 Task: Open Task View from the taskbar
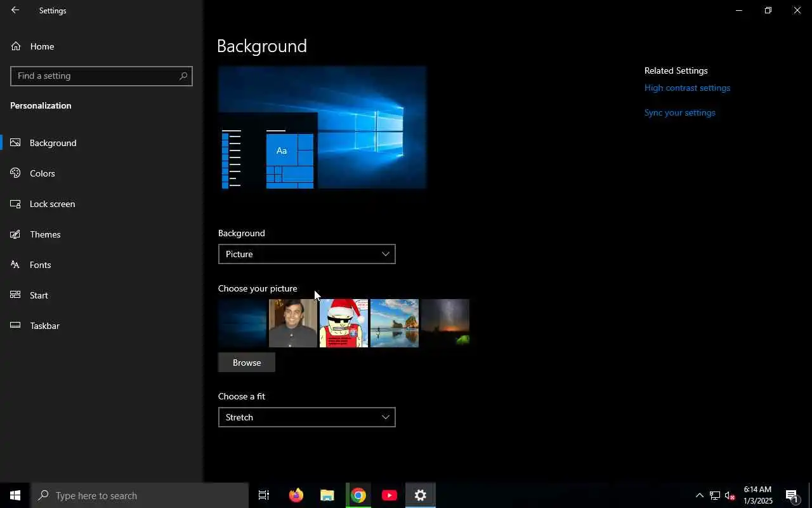click(264, 495)
